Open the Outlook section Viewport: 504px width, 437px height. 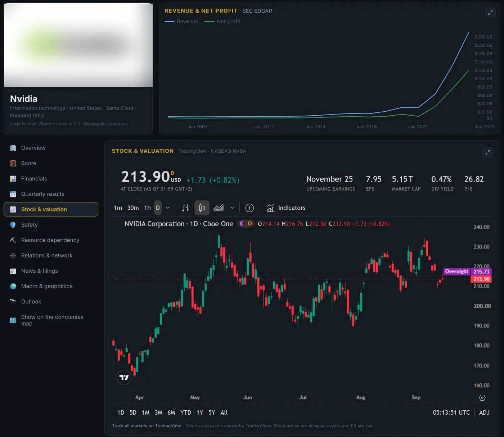[x=51, y=302]
